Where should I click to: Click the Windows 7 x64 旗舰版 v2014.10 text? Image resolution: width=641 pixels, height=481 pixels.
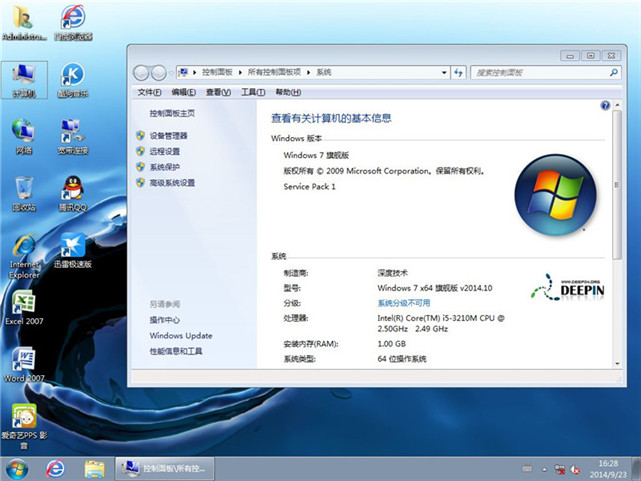coord(435,288)
